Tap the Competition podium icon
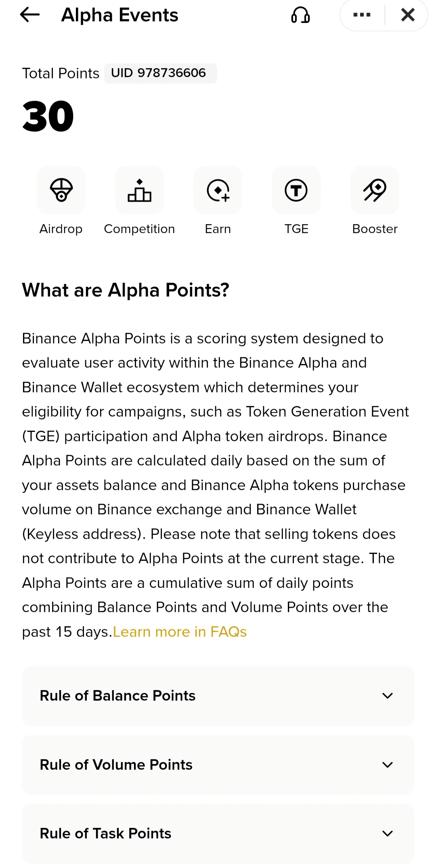Viewport: 436px width, 868px height. coord(139,190)
